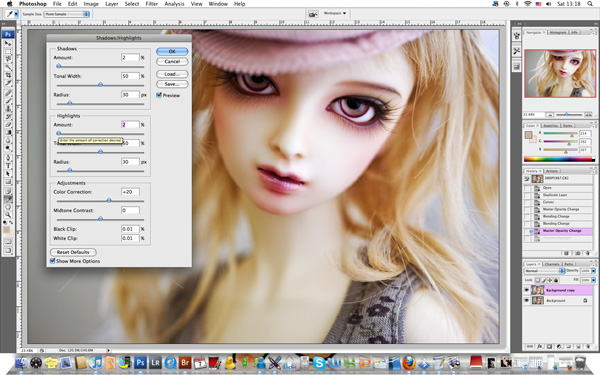Hide the Background layer
The image size is (600, 375).
pos(527,300)
